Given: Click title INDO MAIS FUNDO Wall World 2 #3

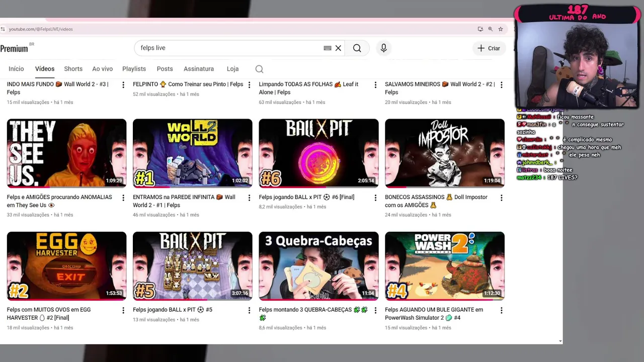Looking at the screenshot, I should point(58,88).
